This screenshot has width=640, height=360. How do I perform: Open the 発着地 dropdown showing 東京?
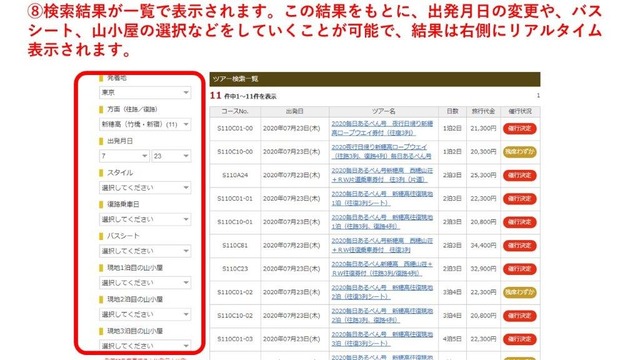click(145, 93)
